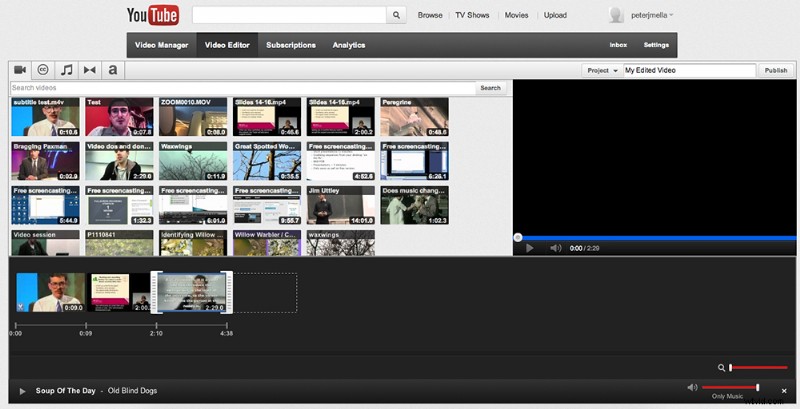
Task: Select the Video dos and don... thumbnail
Action: (x=119, y=161)
